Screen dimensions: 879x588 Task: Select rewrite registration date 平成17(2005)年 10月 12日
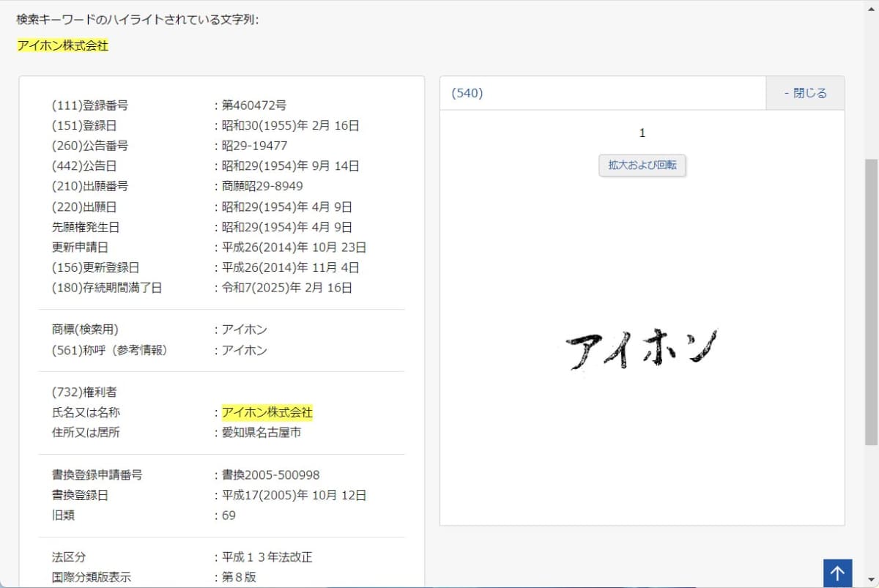click(x=294, y=495)
